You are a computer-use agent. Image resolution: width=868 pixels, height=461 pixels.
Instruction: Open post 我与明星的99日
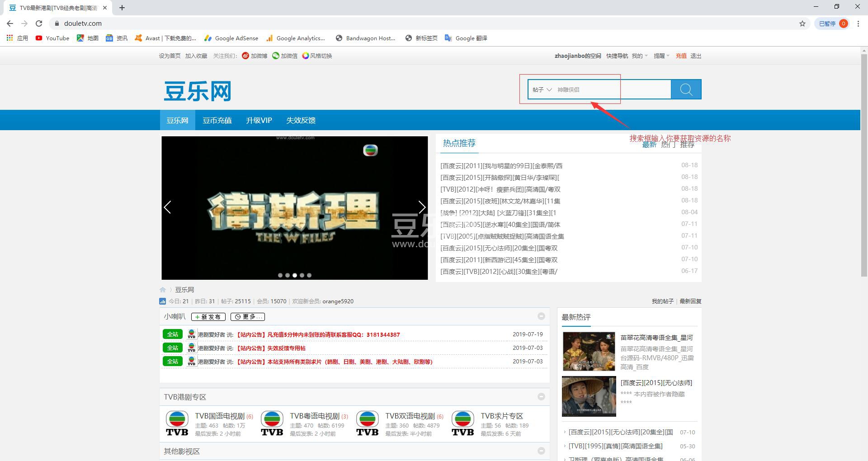pos(501,166)
